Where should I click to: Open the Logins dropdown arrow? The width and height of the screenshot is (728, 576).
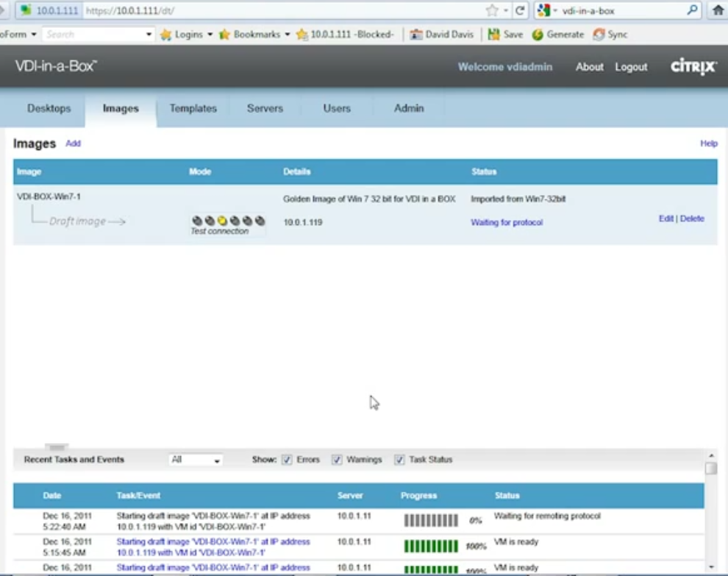click(x=210, y=35)
